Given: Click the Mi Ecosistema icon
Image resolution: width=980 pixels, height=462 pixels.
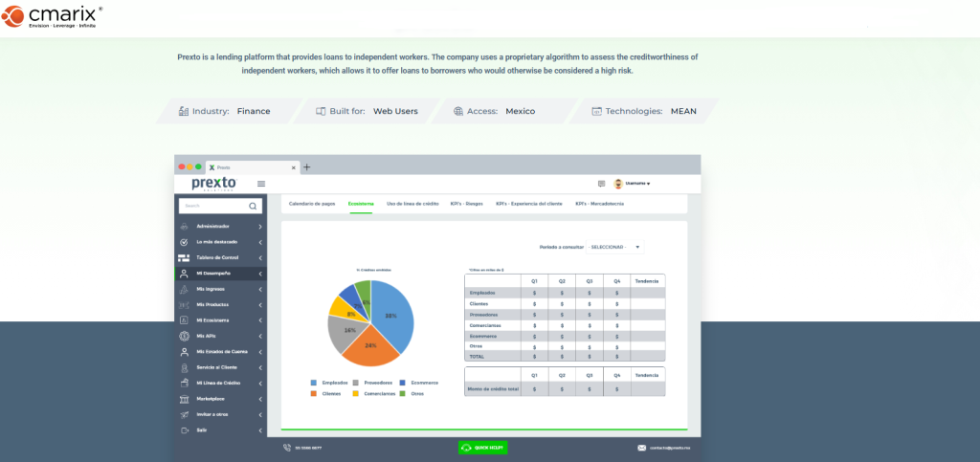Looking at the screenshot, I should [x=184, y=320].
